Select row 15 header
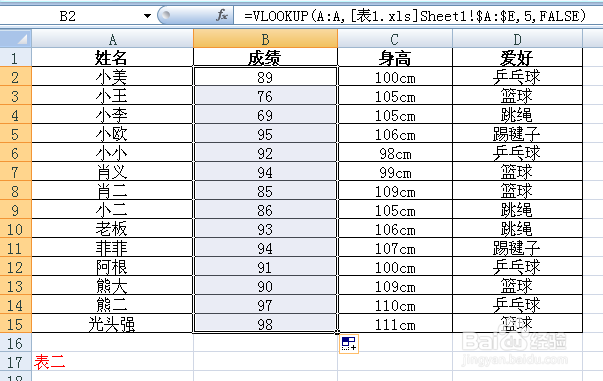 pyautogui.click(x=15, y=323)
